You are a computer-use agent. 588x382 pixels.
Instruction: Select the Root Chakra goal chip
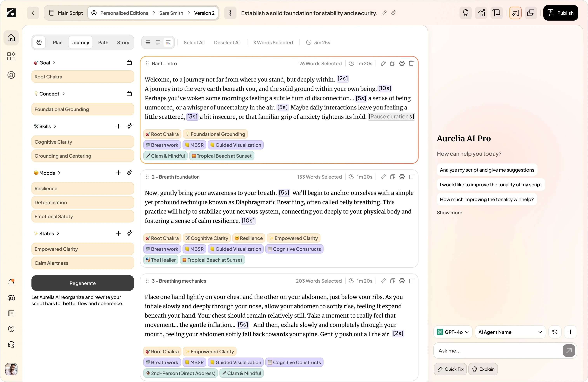(83, 76)
